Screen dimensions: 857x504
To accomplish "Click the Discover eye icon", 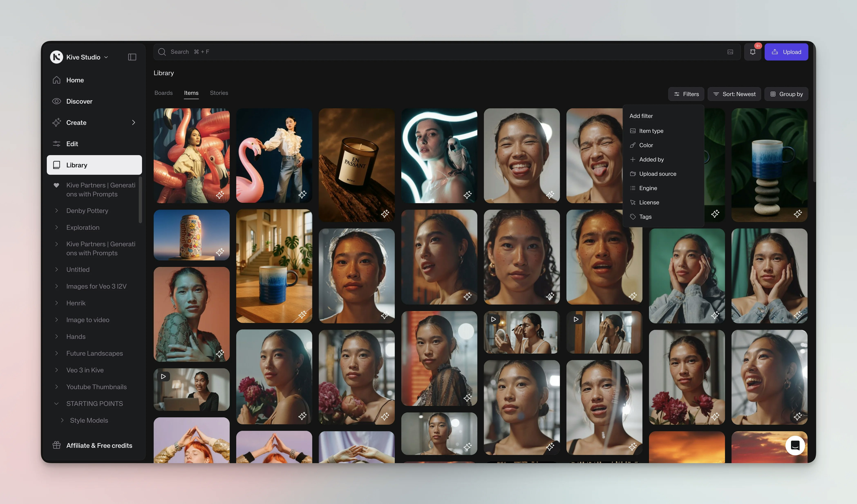I will click(56, 101).
